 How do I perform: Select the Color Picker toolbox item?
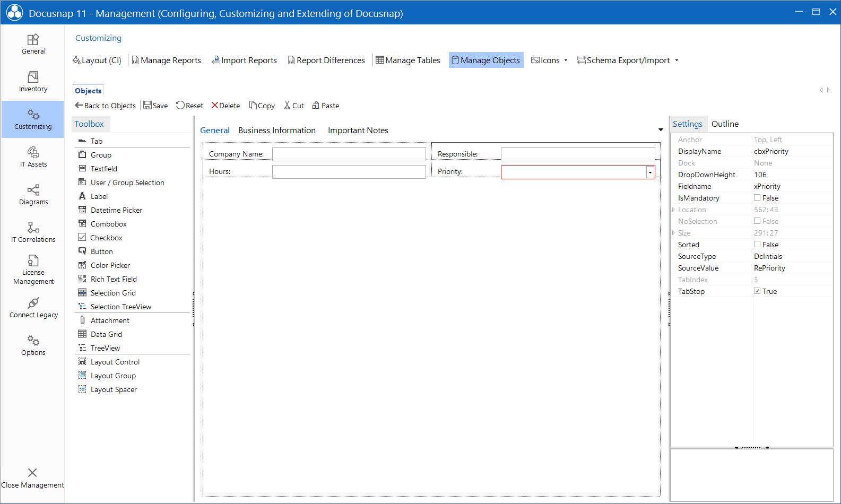point(110,265)
